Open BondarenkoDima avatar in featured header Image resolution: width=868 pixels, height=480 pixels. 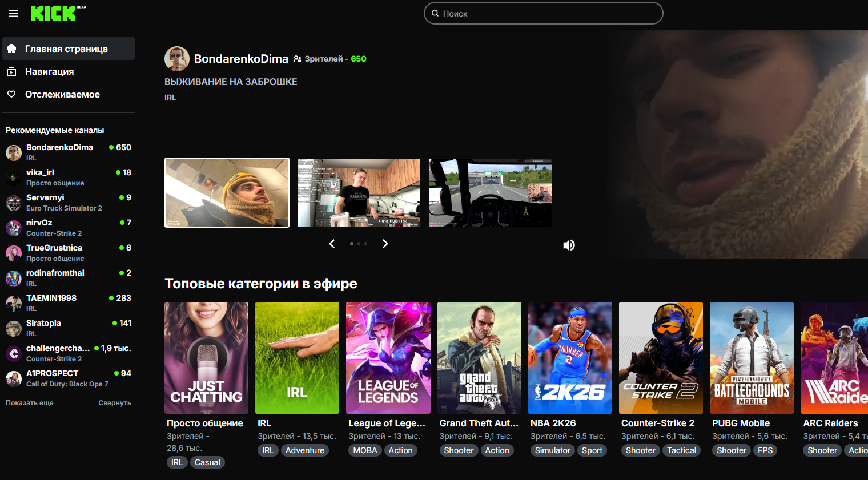click(177, 59)
